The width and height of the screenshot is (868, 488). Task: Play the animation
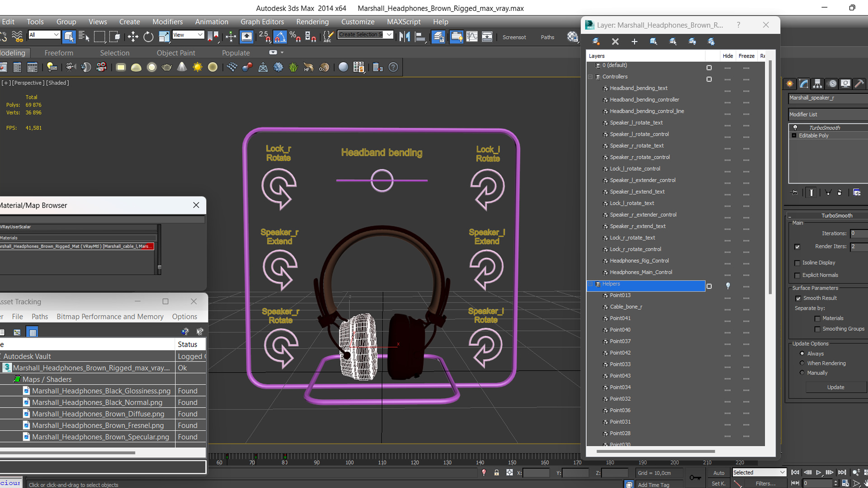819,472
